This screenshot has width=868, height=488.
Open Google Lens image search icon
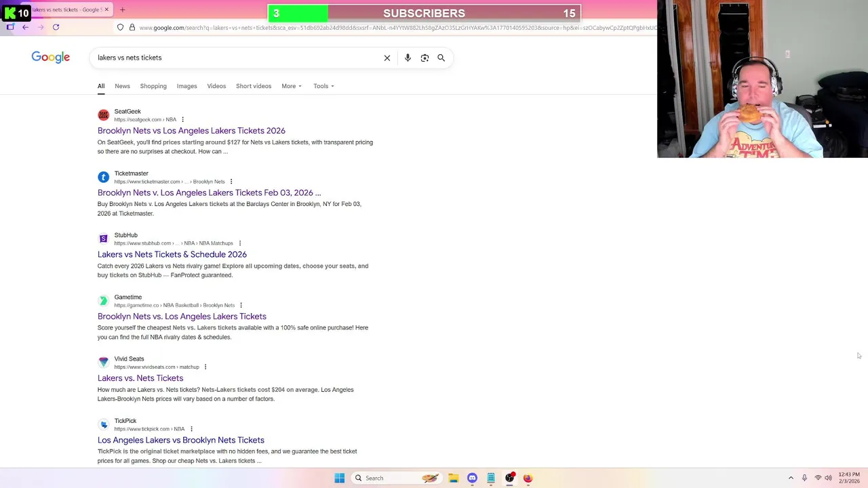pyautogui.click(x=425, y=58)
